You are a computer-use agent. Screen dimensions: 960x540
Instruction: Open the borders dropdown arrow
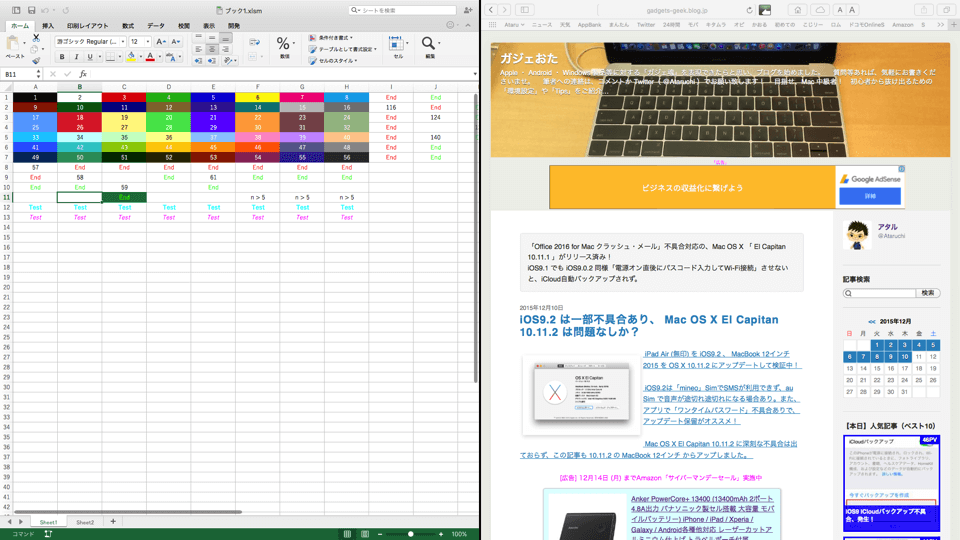(x=119, y=57)
